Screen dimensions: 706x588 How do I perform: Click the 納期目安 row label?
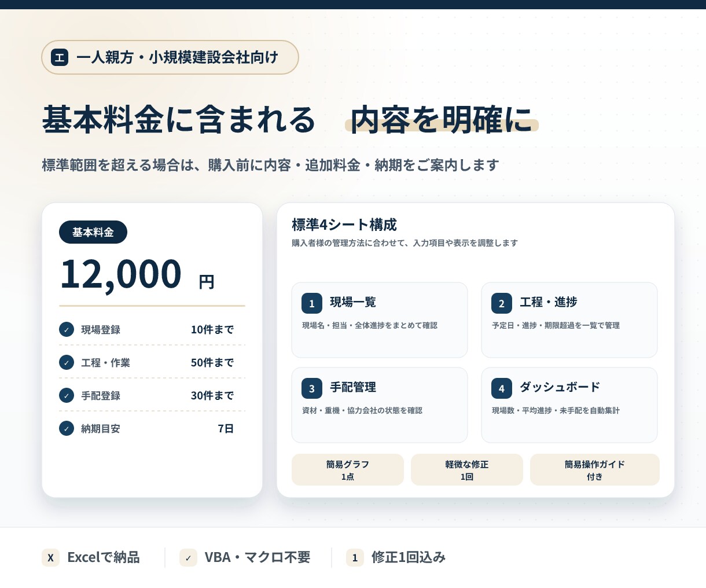[x=101, y=428]
